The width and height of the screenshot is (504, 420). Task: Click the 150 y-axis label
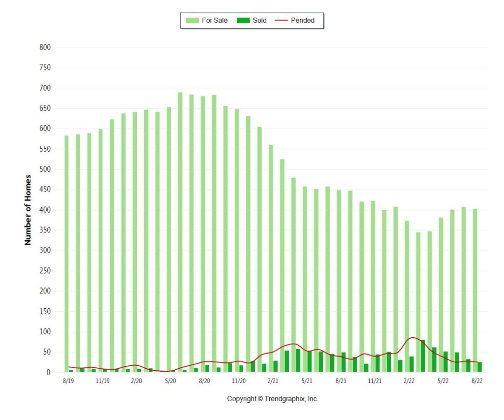tap(45, 311)
